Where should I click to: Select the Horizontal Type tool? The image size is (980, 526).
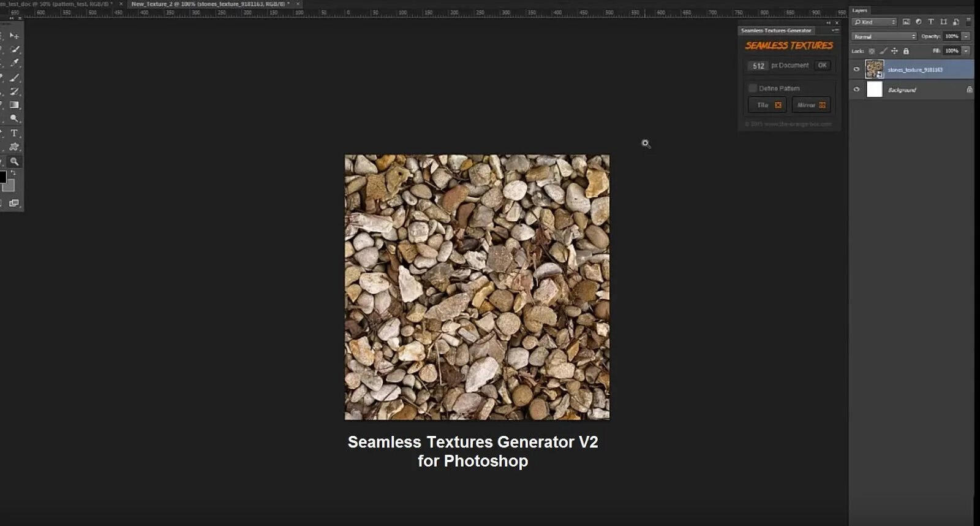pyautogui.click(x=15, y=133)
